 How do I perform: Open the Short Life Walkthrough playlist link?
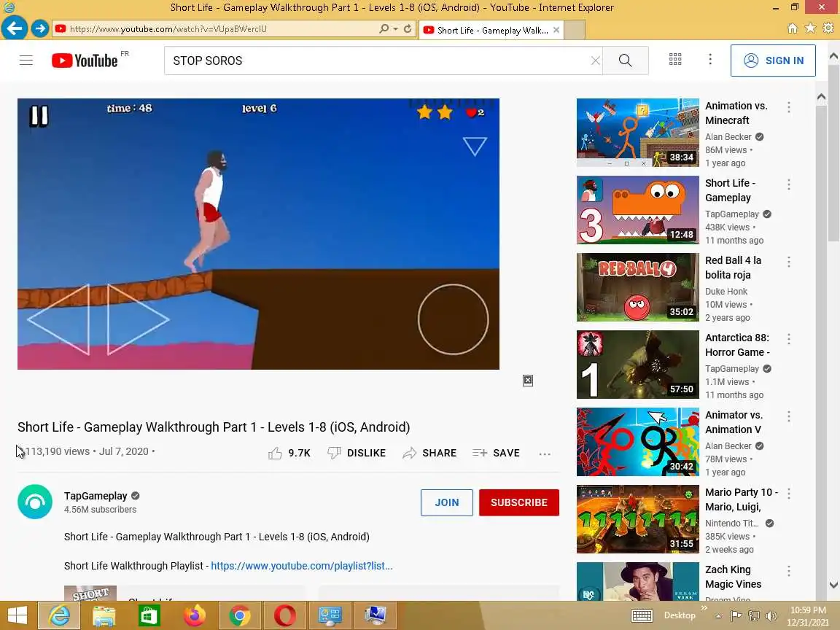(302, 566)
